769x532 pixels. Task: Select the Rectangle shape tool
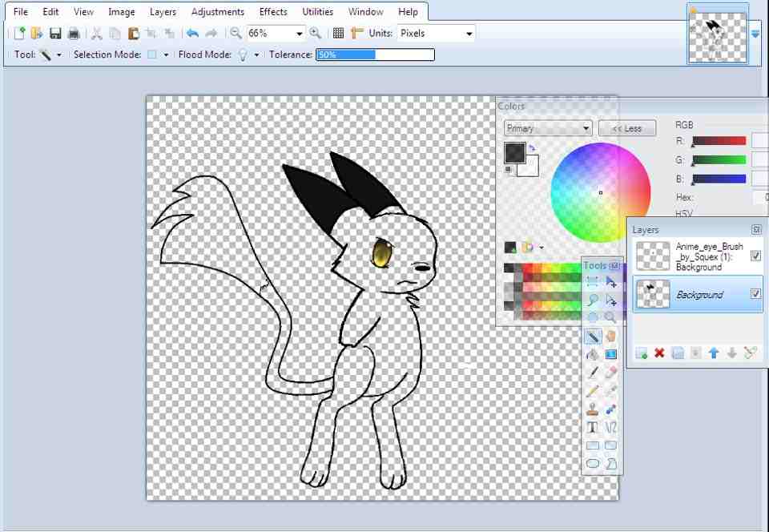pyautogui.click(x=593, y=445)
